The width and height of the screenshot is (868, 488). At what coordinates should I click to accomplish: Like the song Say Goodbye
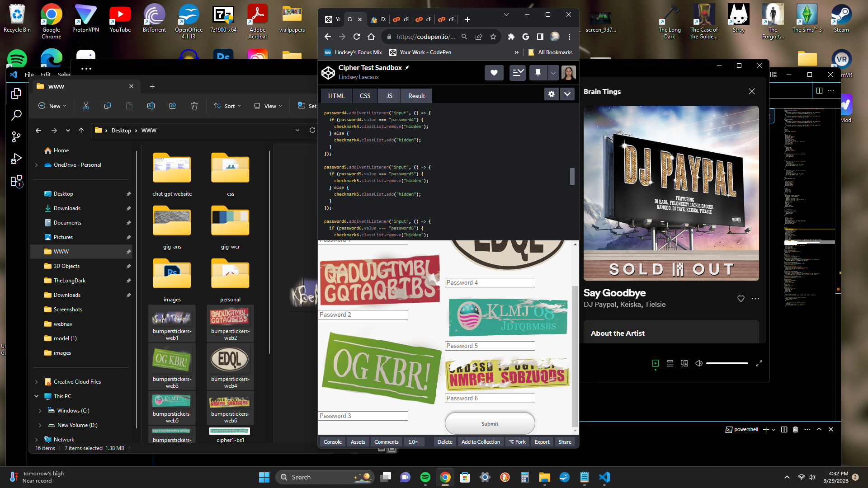[x=741, y=299]
